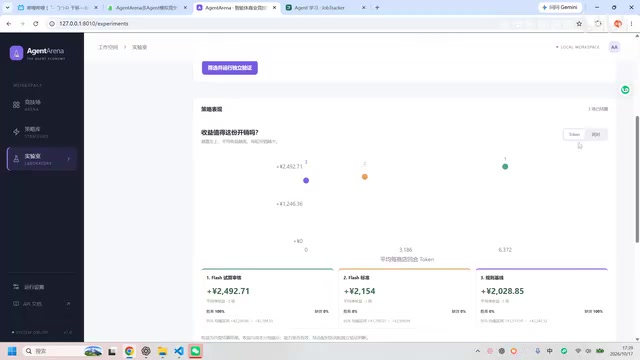Click the +¥1,246.36 axis label
Viewport: 640px width, 360px height.
click(x=289, y=204)
